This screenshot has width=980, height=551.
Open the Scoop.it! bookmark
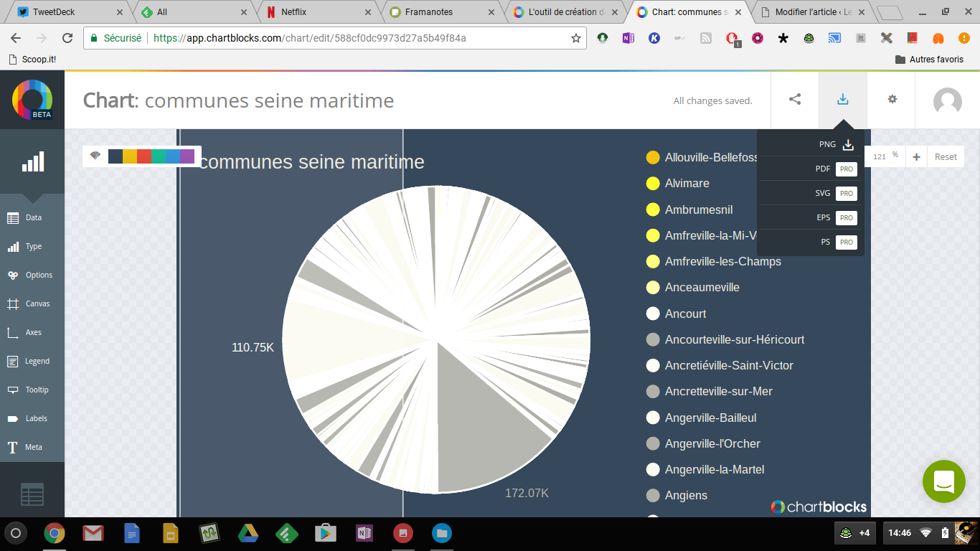[x=32, y=60]
